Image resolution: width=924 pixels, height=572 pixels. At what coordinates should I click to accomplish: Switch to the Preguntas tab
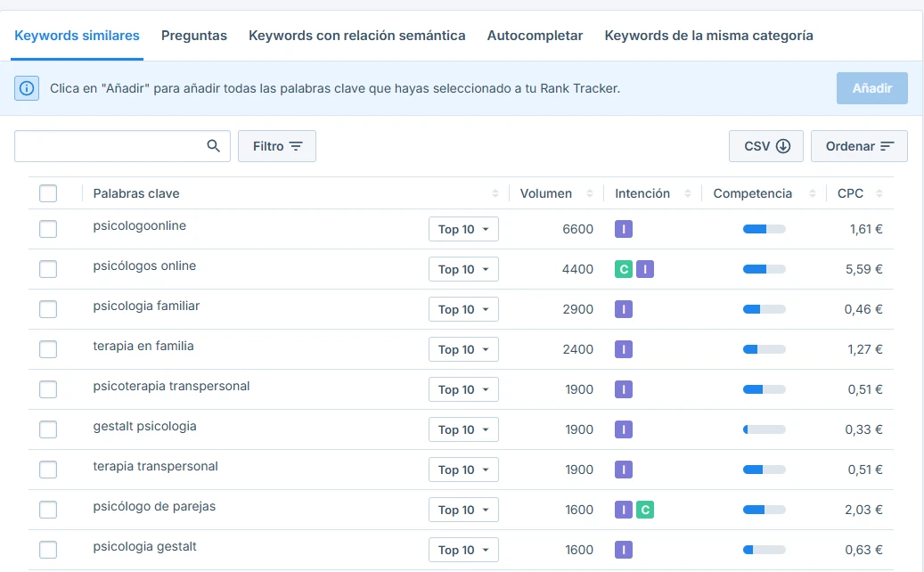(x=194, y=36)
